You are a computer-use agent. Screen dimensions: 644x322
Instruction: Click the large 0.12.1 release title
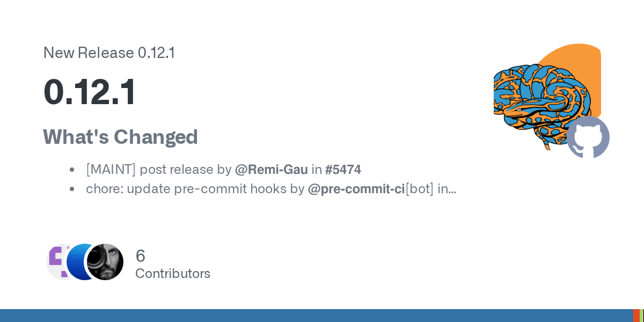[x=90, y=92]
